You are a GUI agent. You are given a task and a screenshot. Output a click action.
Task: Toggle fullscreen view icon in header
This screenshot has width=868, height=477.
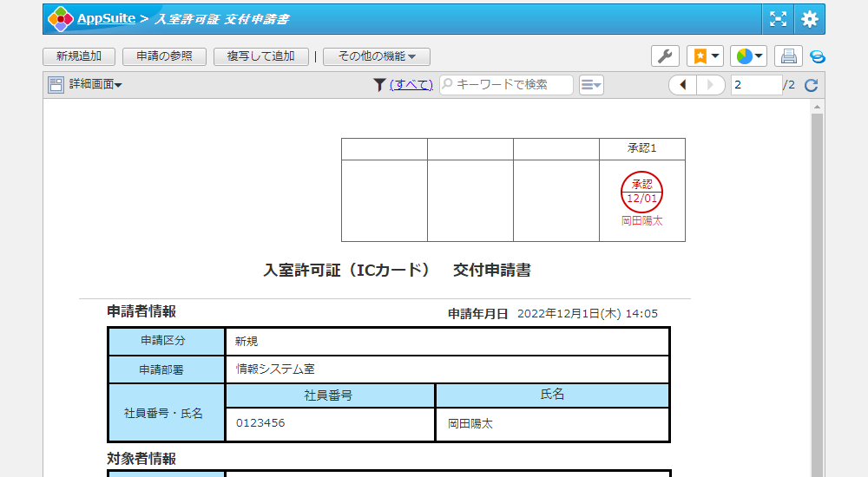(x=778, y=18)
